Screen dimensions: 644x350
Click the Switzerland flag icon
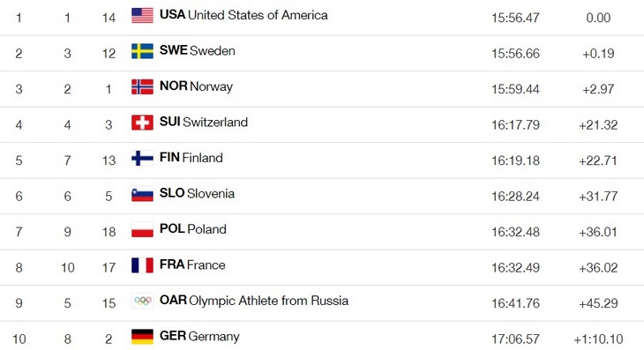tap(142, 123)
